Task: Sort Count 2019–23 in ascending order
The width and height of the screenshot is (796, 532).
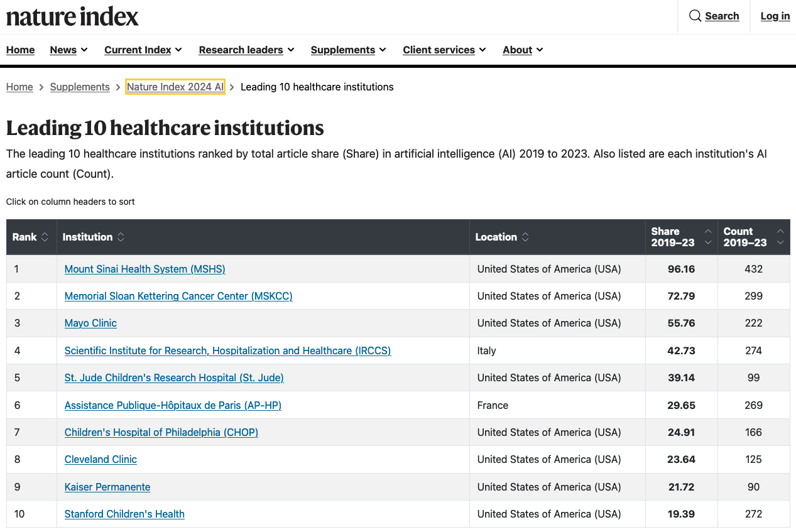Action: pyautogui.click(x=780, y=231)
